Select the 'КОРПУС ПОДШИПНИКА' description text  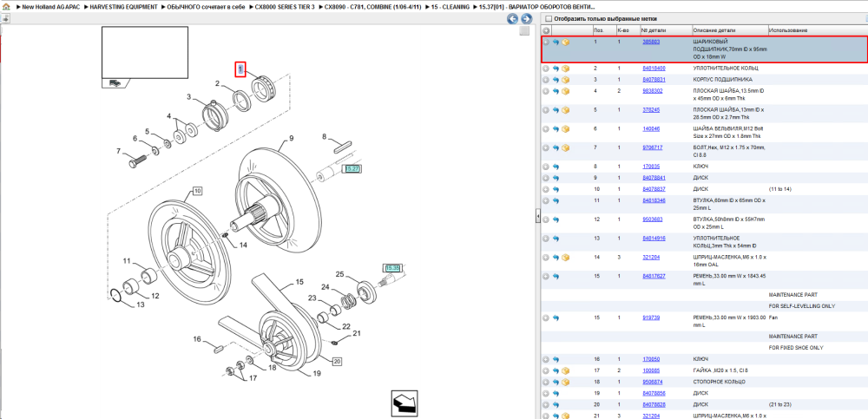tap(722, 79)
